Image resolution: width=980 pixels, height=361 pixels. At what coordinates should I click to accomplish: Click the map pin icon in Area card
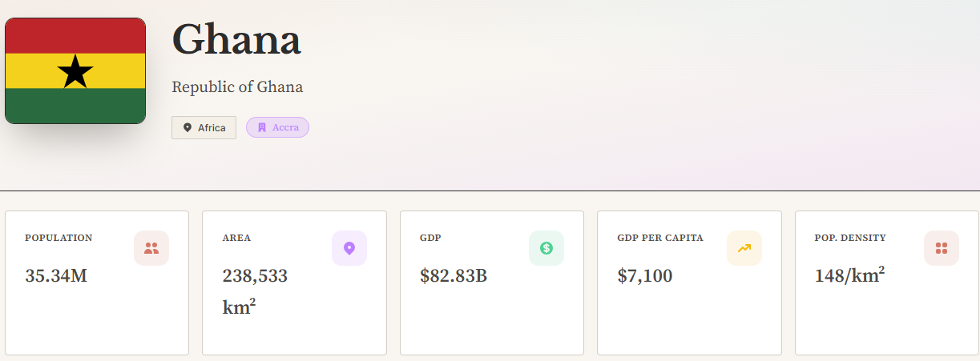coord(349,248)
